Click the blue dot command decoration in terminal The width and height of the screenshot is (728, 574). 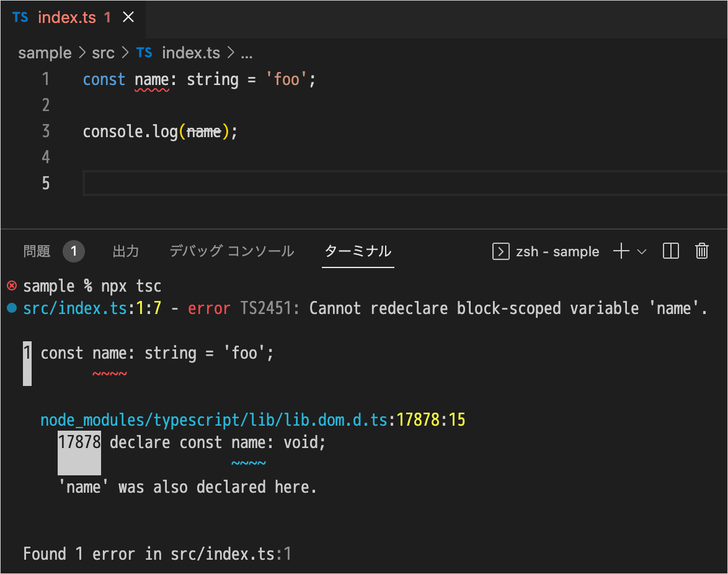point(11,308)
